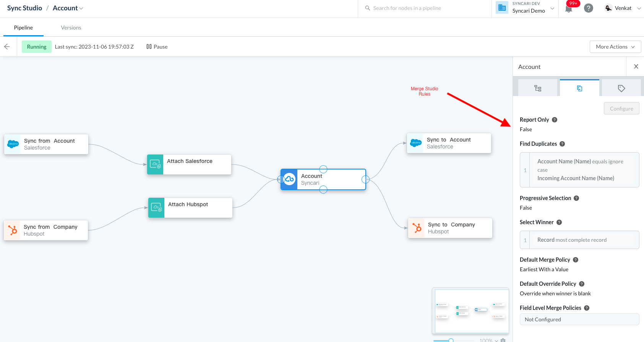
Task: Click the pipeline minimap thumbnail
Action: point(470,311)
